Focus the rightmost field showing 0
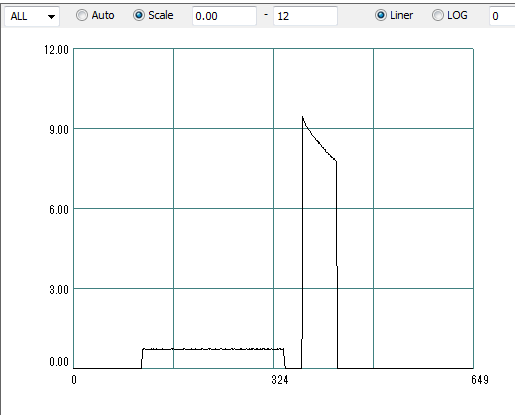The height and width of the screenshot is (415, 515). pyautogui.click(x=502, y=16)
